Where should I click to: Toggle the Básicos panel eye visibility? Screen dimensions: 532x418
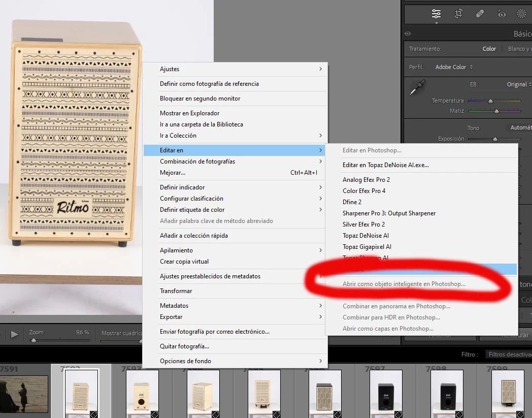[x=408, y=34]
